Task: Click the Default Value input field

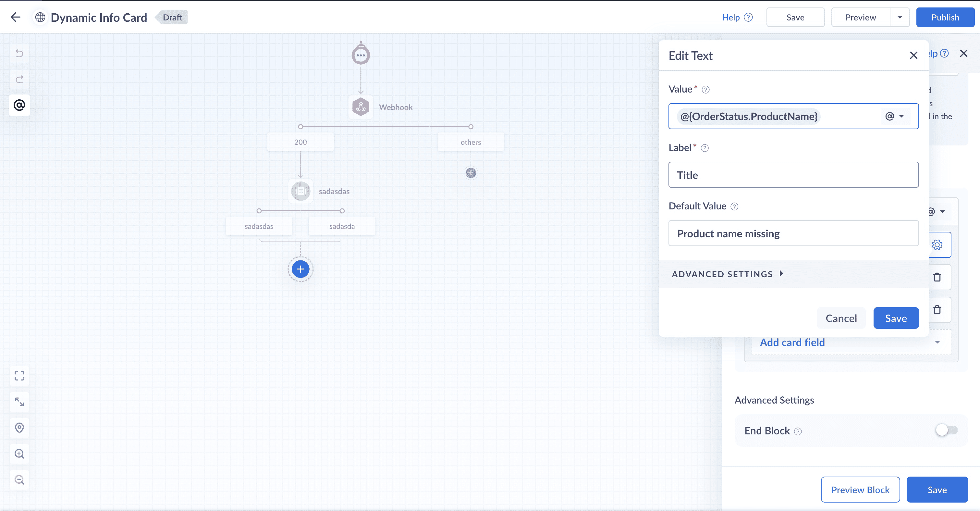Action: (x=793, y=233)
